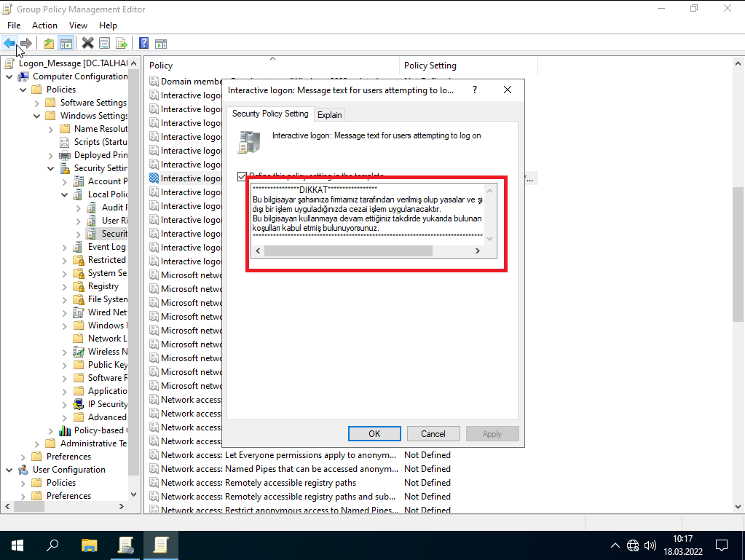Close the policy setting dialog
Image resolution: width=745 pixels, height=560 pixels.
tap(508, 90)
